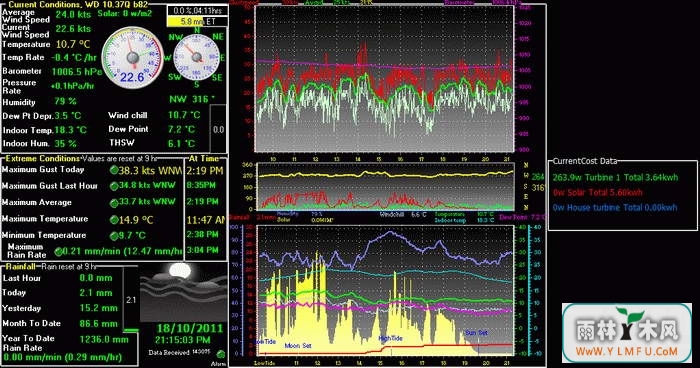Click the Temperature value 10.7 °C
This screenshot has height=368, width=700.
coord(73,44)
